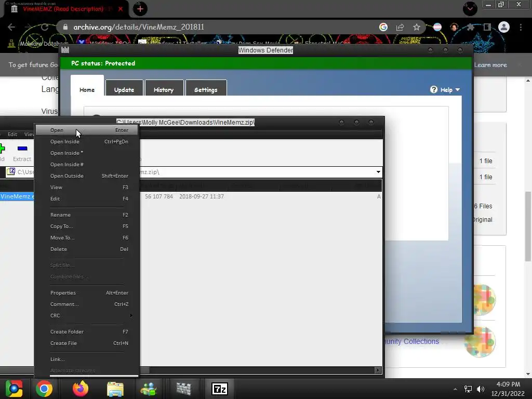This screenshot has height=399, width=532.
Task: Click the Learn more link
Action: 490,65
